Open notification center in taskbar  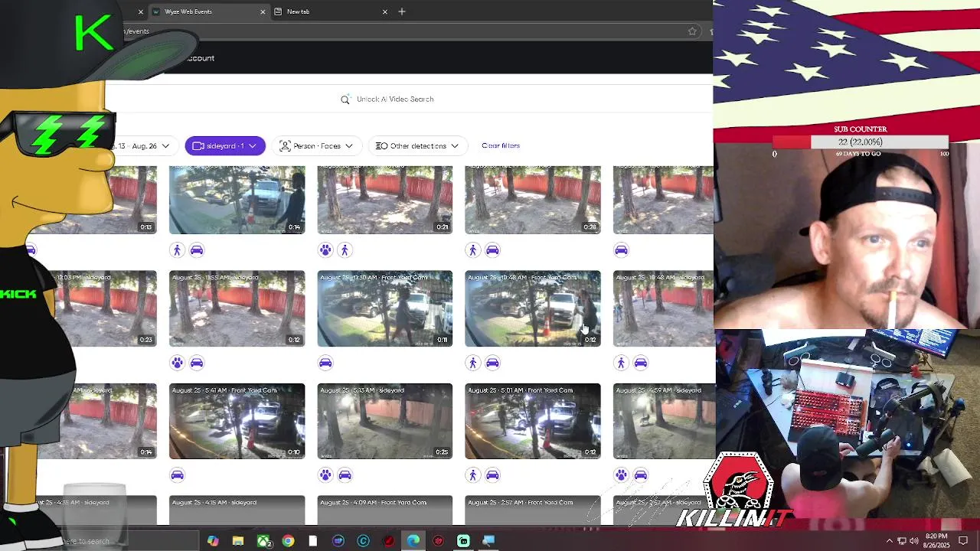pos(963,541)
